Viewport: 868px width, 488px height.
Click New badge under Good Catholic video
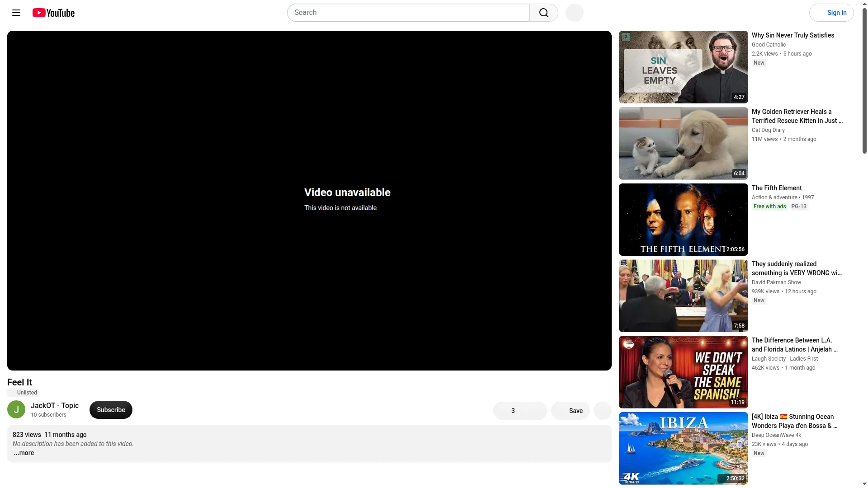pos(759,63)
